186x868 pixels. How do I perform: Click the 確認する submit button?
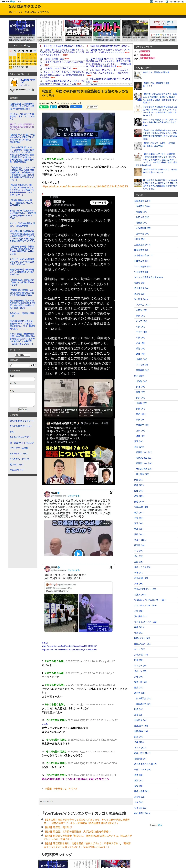click(23, 409)
